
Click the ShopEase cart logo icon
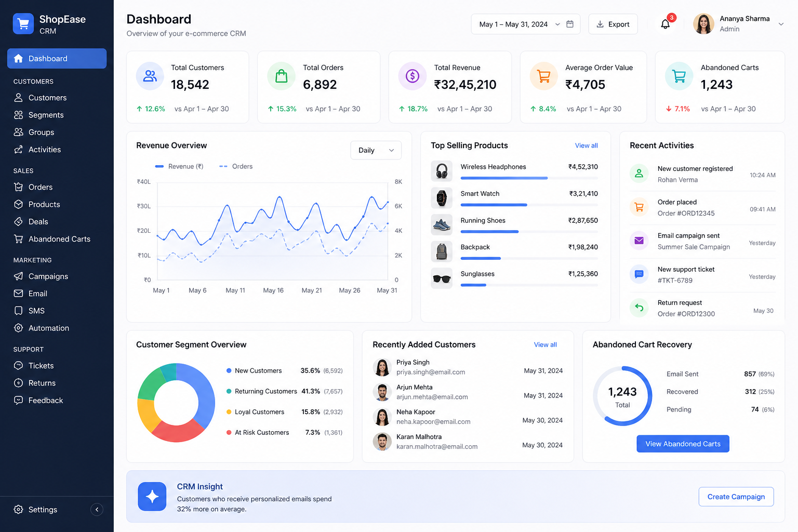(23, 24)
